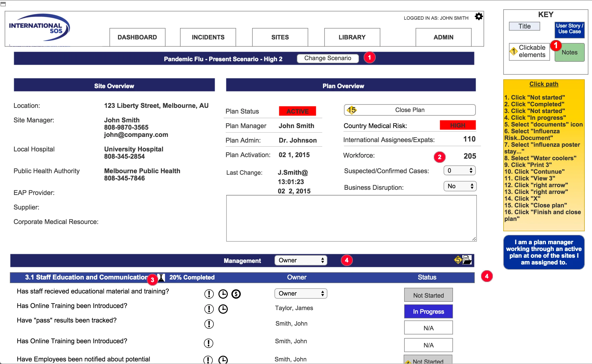Click the Workforce value 205

click(470, 156)
